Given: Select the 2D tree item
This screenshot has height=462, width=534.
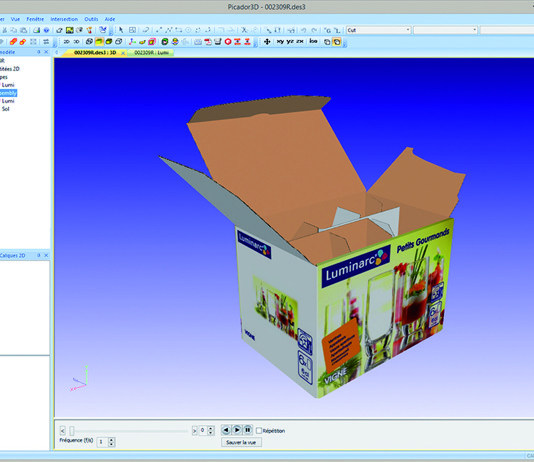Looking at the screenshot, I should click(10, 69).
